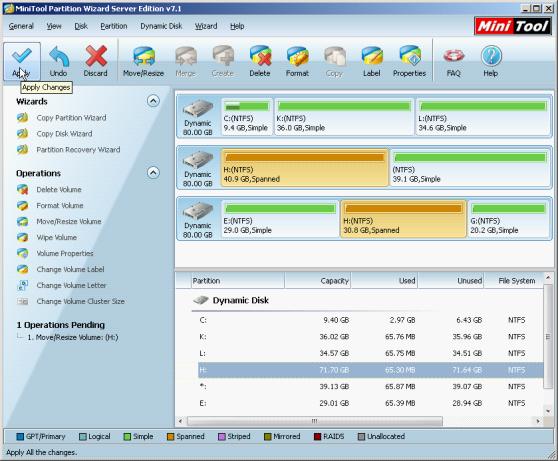Select the H:(NTFS) 40.9 GB spanned block
This screenshot has height=461, width=558.
click(305, 168)
